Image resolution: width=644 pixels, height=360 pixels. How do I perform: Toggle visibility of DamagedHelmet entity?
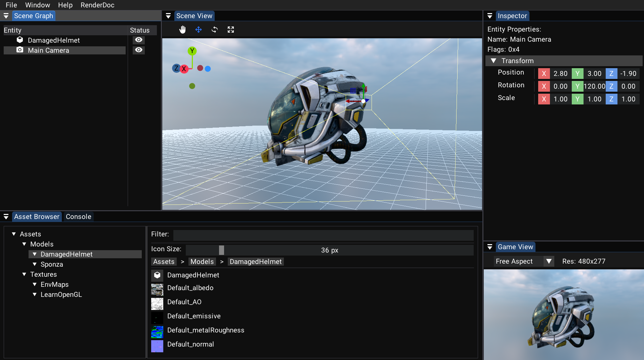tap(138, 40)
